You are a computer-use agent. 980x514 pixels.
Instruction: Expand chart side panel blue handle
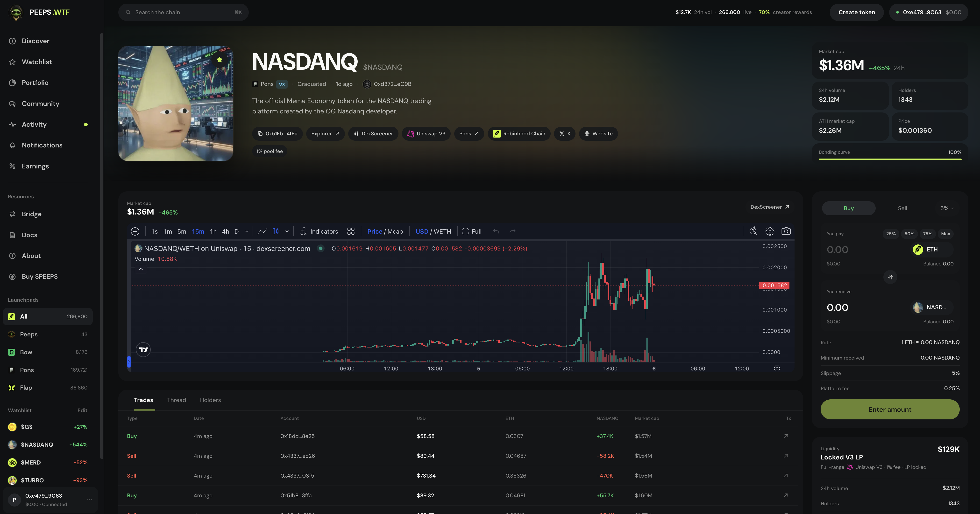(129, 362)
